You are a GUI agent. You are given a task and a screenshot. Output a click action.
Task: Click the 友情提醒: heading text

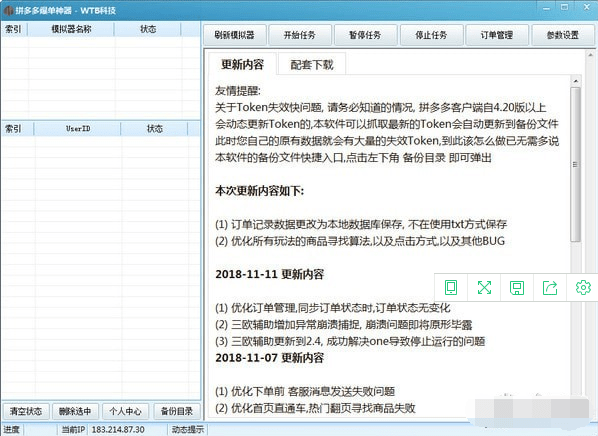[238, 91]
